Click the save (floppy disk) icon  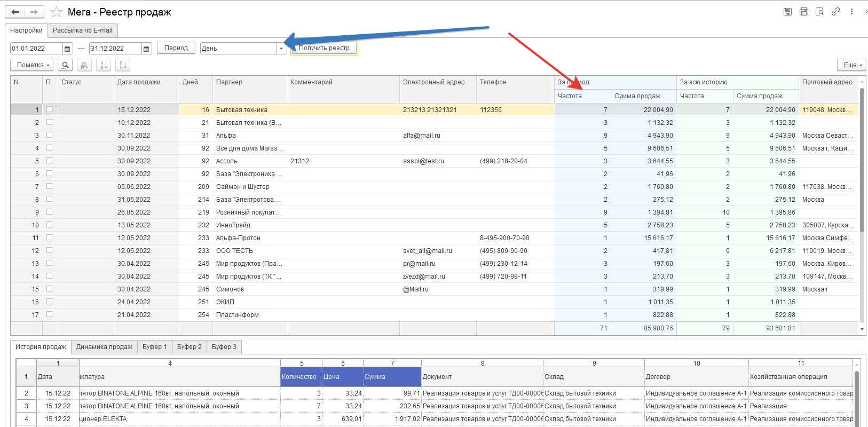click(x=787, y=12)
